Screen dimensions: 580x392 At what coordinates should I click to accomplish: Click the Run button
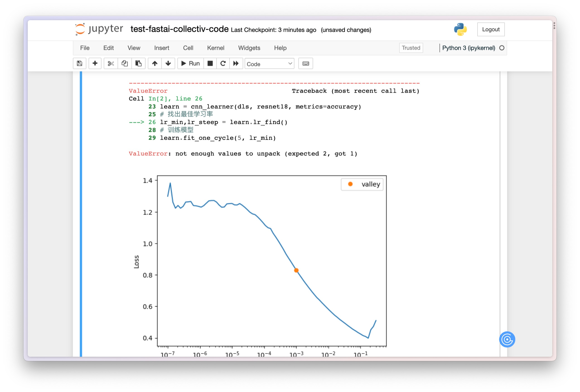pos(190,64)
